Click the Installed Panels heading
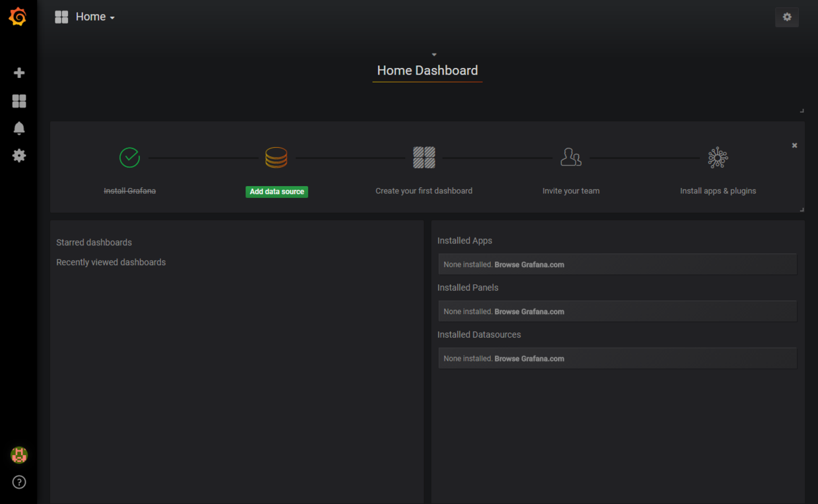 coord(468,288)
